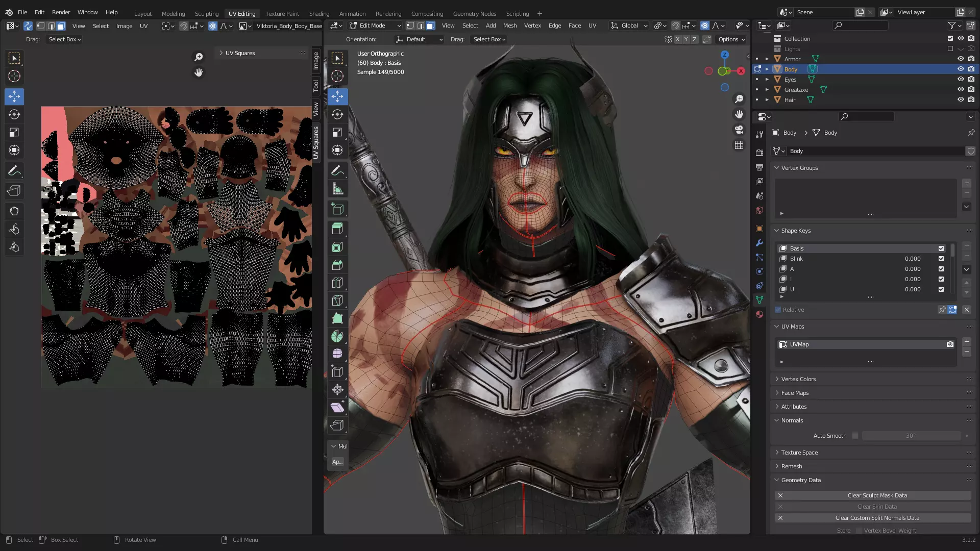Screen dimensions: 980x551
Task: Open Modifier properties wrench tab
Action: 759,243
